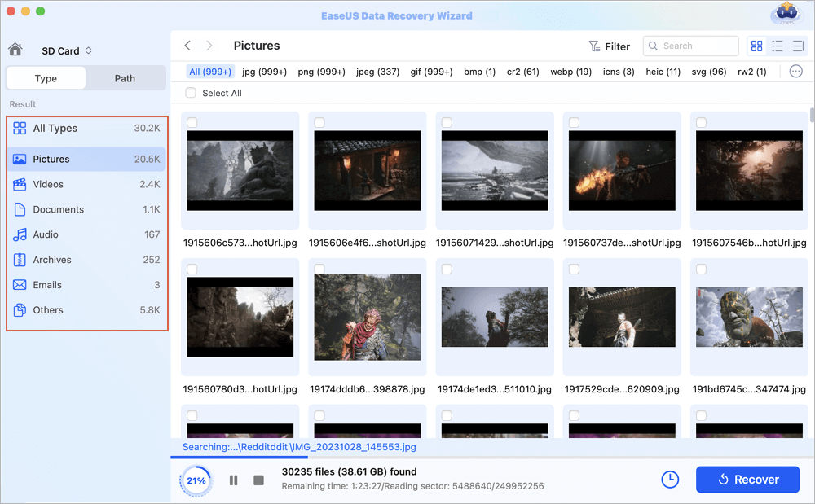The image size is (815, 504).
Task: Switch to the Type tab
Action: pyautogui.click(x=46, y=78)
